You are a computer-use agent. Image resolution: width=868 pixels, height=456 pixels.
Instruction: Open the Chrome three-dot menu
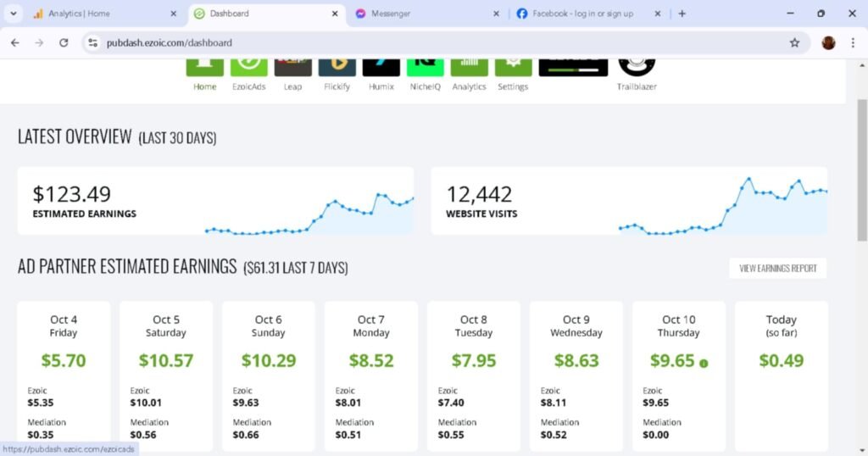pyautogui.click(x=852, y=42)
